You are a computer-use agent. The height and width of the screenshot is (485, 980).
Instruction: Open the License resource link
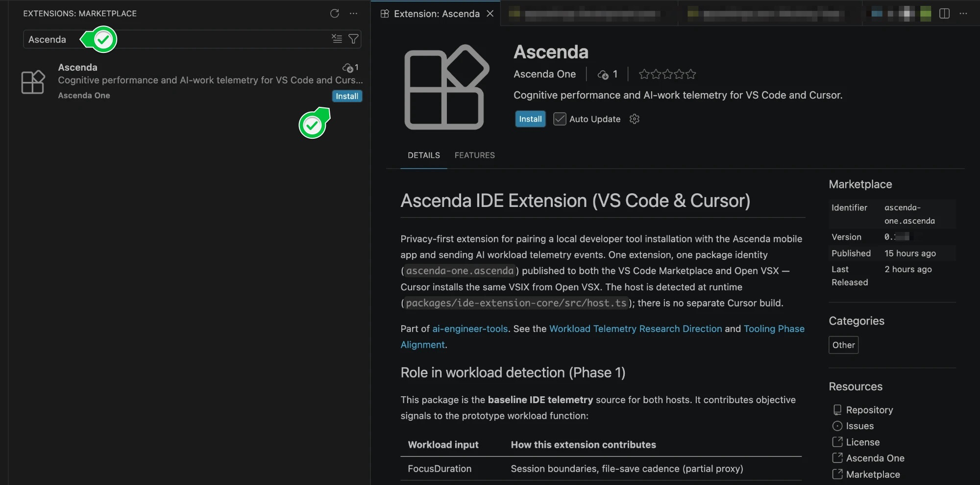pos(863,442)
